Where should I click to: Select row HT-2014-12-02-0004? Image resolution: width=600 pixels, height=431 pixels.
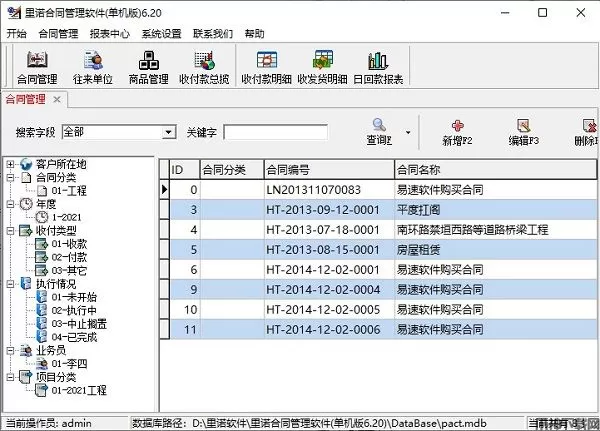[x=383, y=289]
